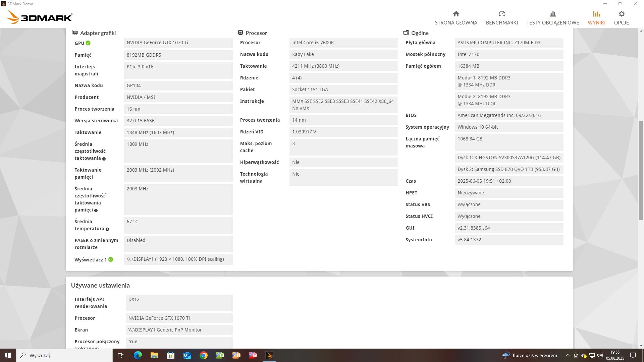Image resolution: width=644 pixels, height=362 pixels.
Task: Click the Procesor section chip icon
Action: click(240, 33)
